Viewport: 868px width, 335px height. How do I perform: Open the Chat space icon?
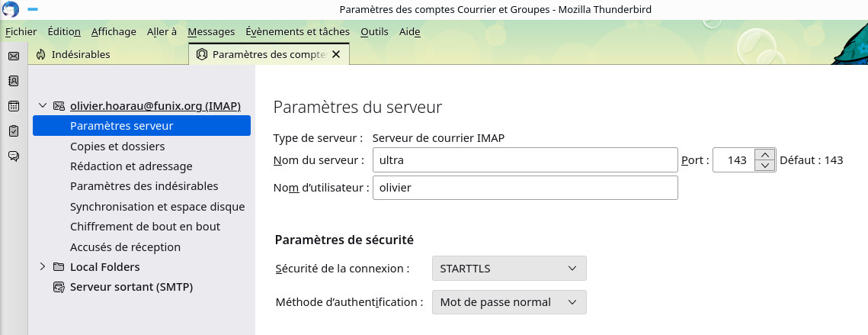pos(13,156)
